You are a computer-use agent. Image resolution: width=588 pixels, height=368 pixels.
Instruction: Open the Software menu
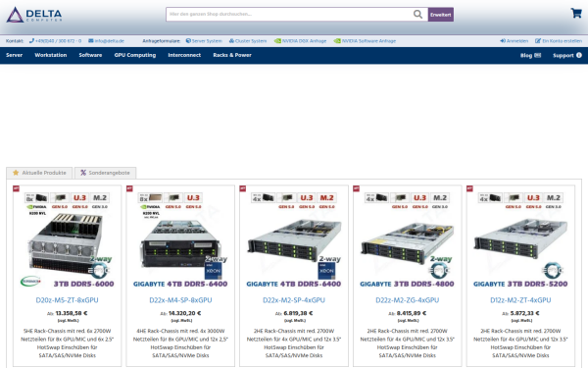point(90,55)
